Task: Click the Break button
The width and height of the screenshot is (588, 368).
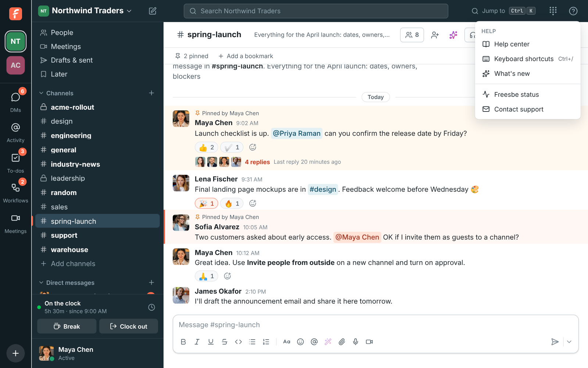Action: coord(67,326)
